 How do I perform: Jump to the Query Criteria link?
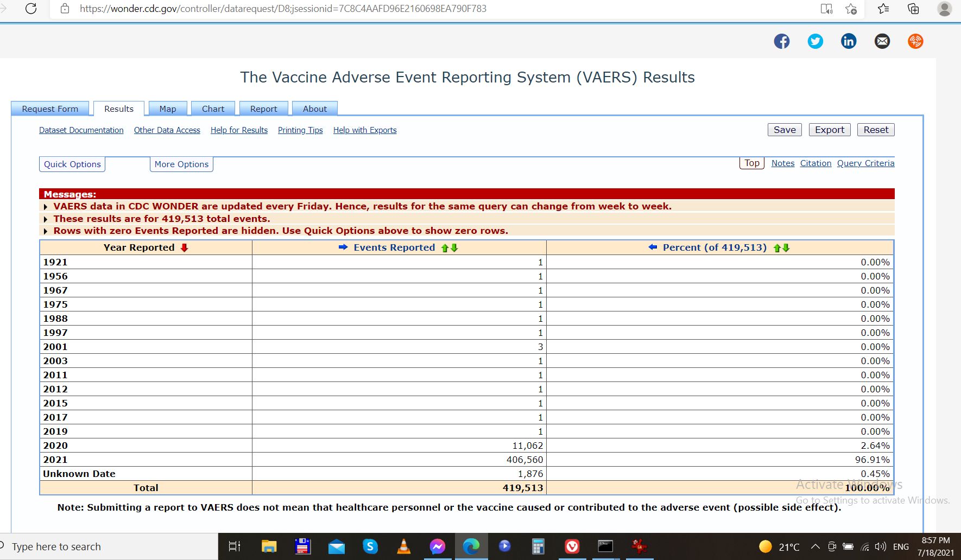coord(865,163)
